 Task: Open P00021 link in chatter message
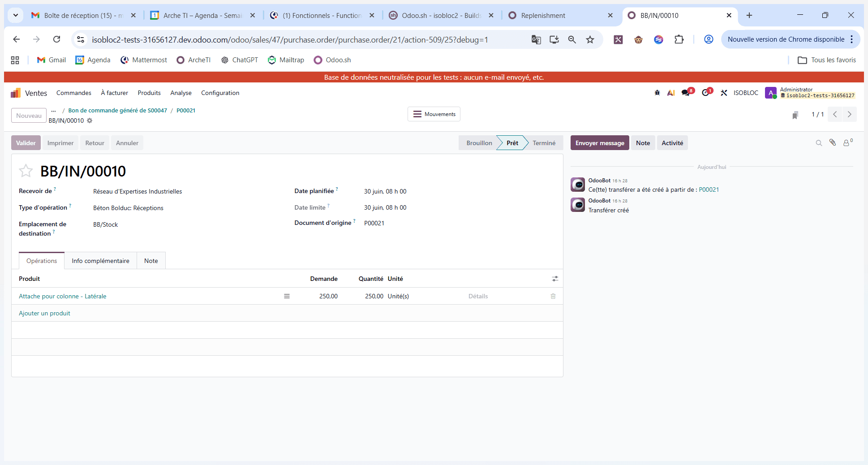click(709, 189)
